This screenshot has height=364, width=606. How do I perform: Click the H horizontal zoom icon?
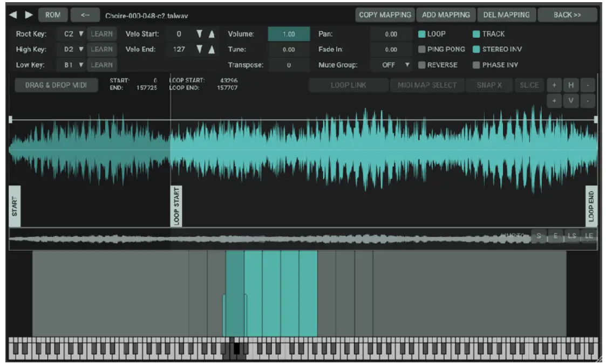[571, 85]
